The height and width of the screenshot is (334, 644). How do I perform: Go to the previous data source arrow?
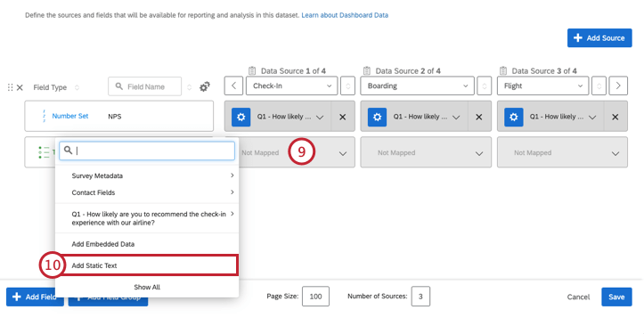point(233,86)
